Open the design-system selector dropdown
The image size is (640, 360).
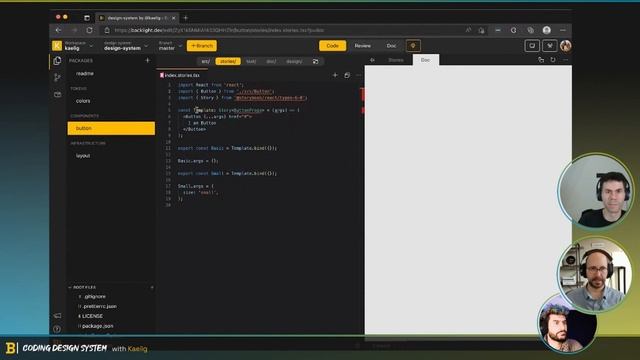(126, 46)
